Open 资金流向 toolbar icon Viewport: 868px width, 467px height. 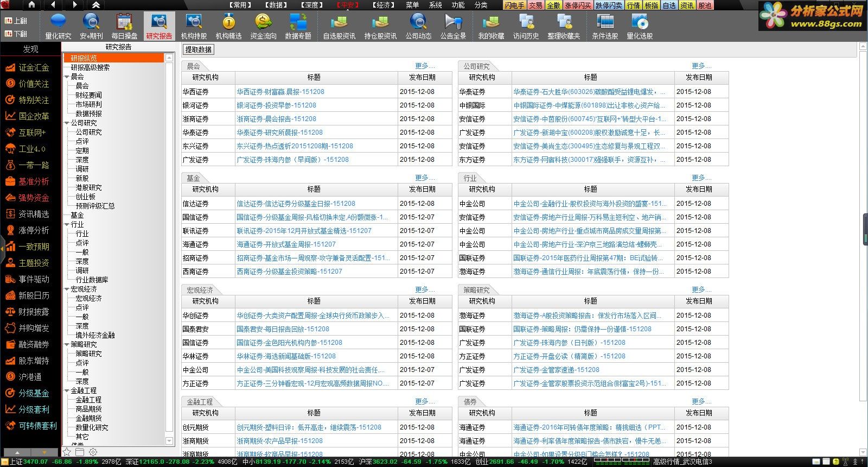263,26
